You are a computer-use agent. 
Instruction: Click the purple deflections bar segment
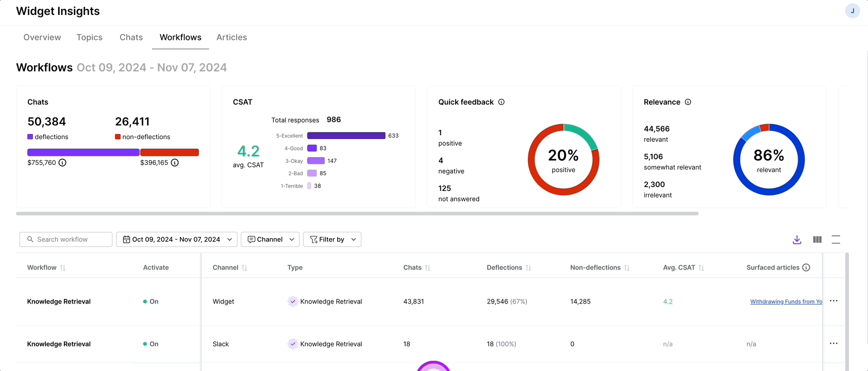(x=83, y=153)
